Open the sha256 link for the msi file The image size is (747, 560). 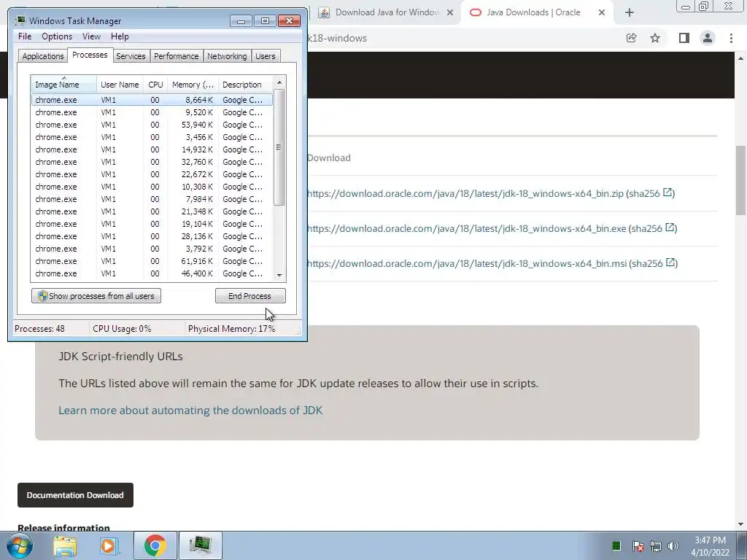(653, 263)
